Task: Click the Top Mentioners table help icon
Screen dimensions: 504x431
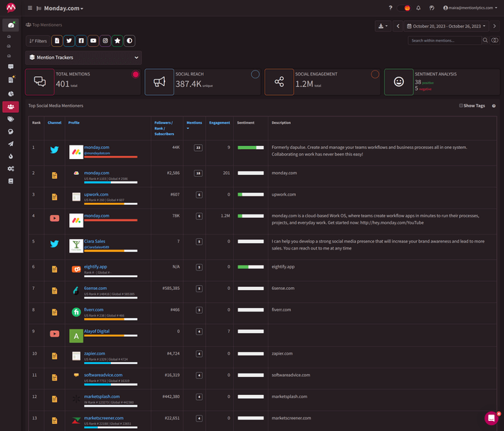Action: 494,106
